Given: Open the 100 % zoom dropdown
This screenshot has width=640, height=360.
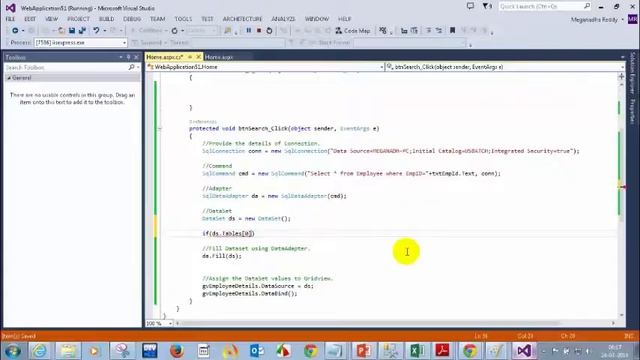Looking at the screenshot, I should (x=170, y=323).
